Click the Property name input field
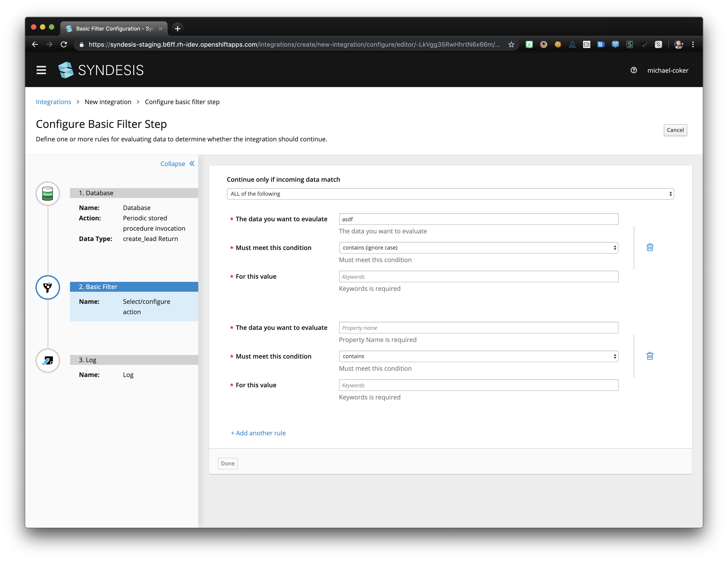 point(479,328)
